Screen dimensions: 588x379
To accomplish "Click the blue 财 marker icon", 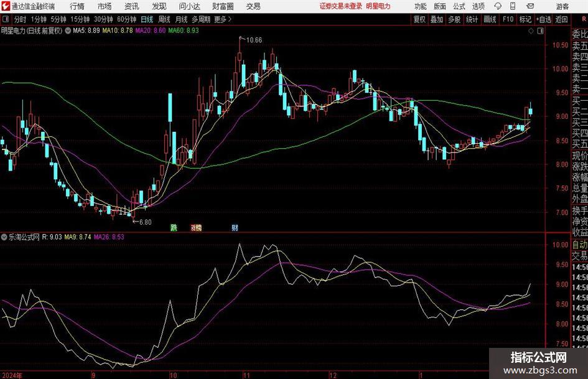I will [235, 227].
